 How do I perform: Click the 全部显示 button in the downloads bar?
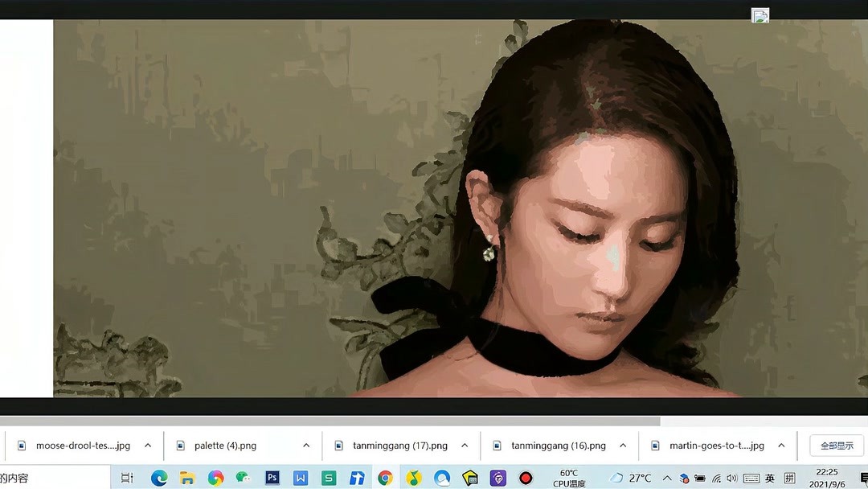[835, 445]
